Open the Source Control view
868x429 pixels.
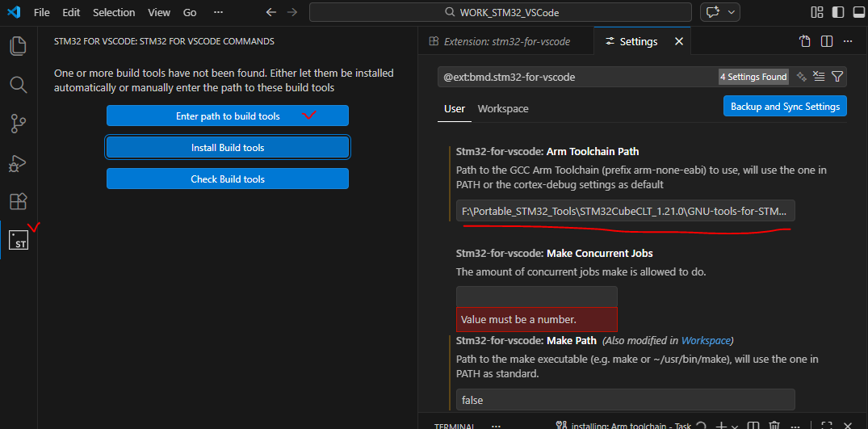[19, 124]
